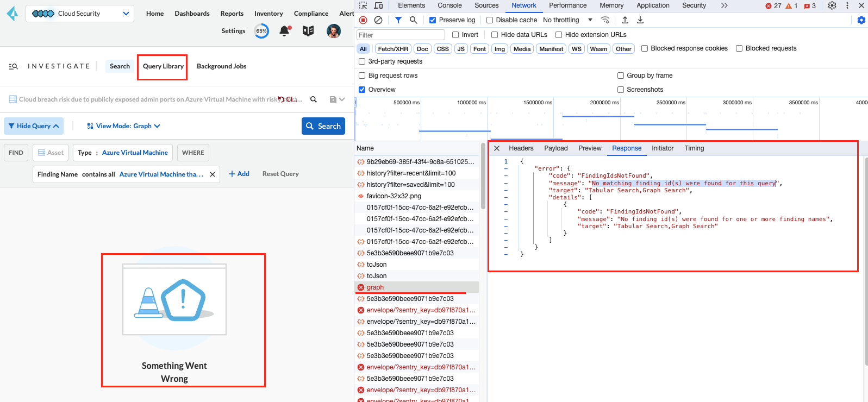Open the Headers tab in request details
The image size is (868, 402).
pos(521,148)
